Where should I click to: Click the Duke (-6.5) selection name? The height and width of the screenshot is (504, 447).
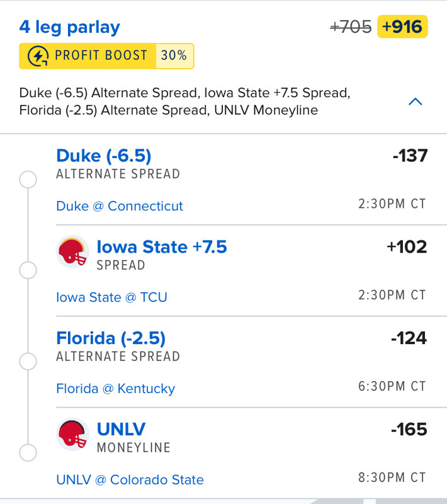click(104, 155)
